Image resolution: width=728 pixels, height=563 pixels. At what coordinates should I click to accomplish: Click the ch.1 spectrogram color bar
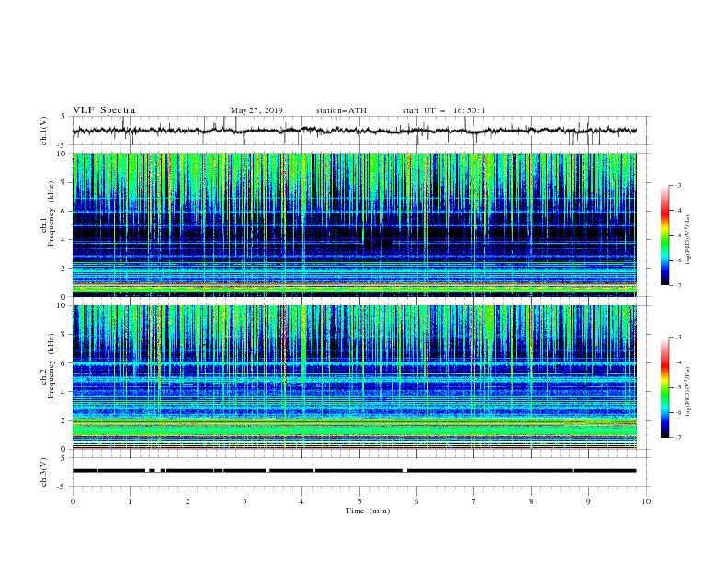click(665, 236)
